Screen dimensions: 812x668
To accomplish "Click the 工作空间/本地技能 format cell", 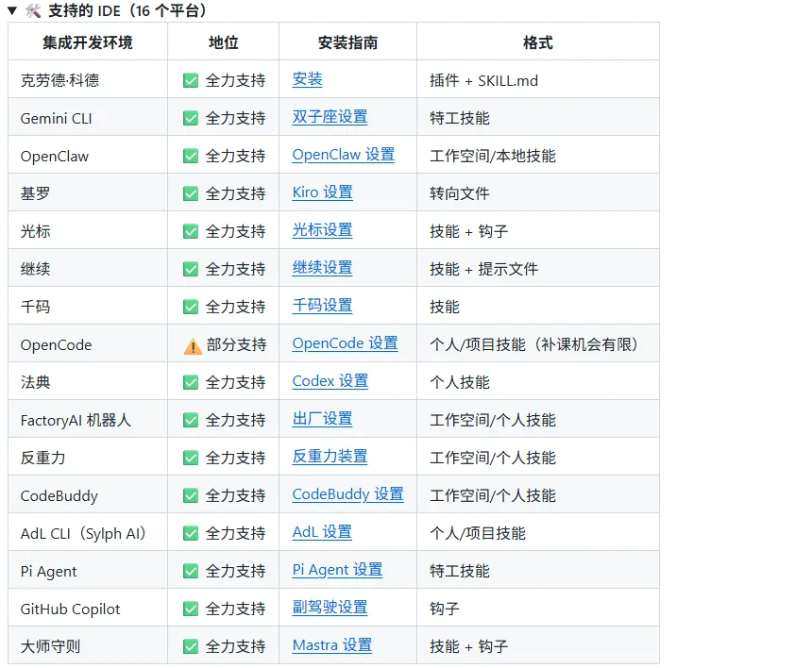I will 538,156.
